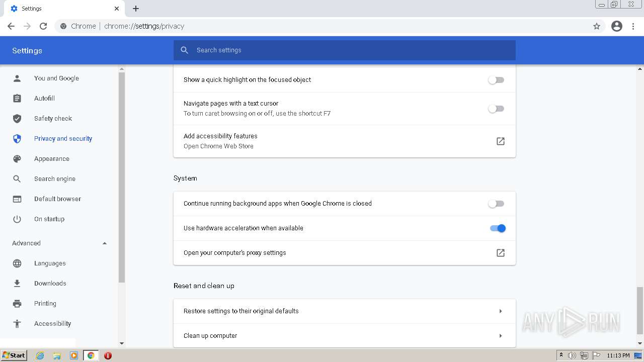Screen dimensions: 644x362
Task: Bookmark this page with the star icon
Action: click(597, 26)
